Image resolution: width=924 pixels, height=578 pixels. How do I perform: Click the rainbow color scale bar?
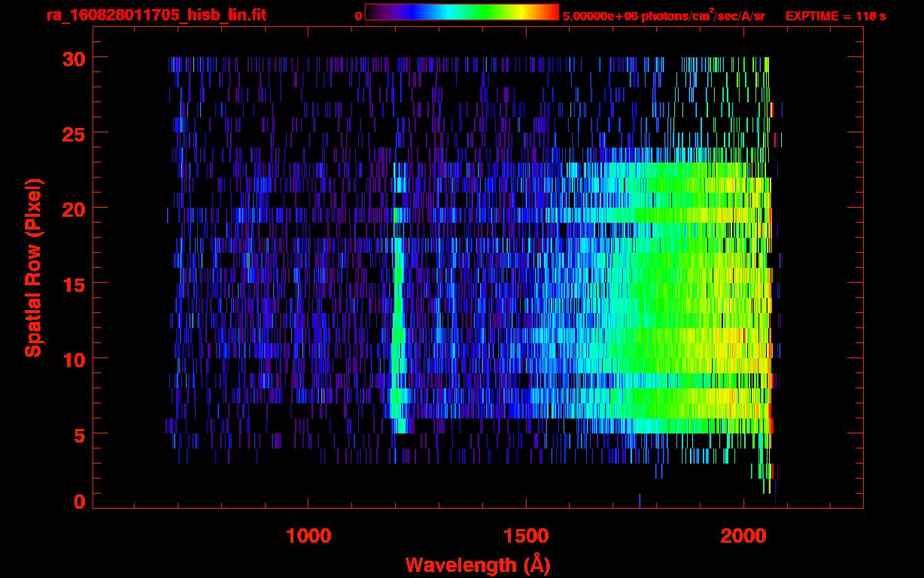click(x=462, y=12)
